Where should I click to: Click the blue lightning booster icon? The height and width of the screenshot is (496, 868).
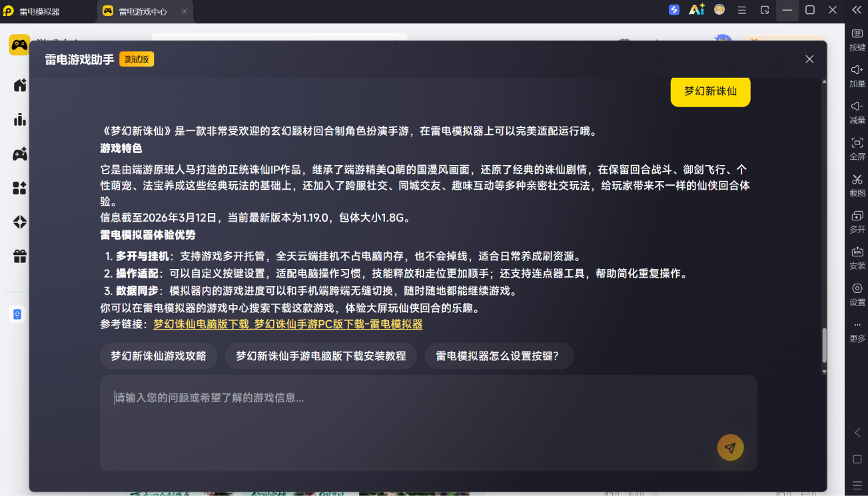674,10
